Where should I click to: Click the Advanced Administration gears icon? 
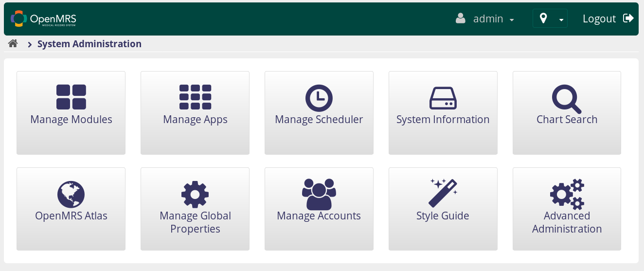567,194
